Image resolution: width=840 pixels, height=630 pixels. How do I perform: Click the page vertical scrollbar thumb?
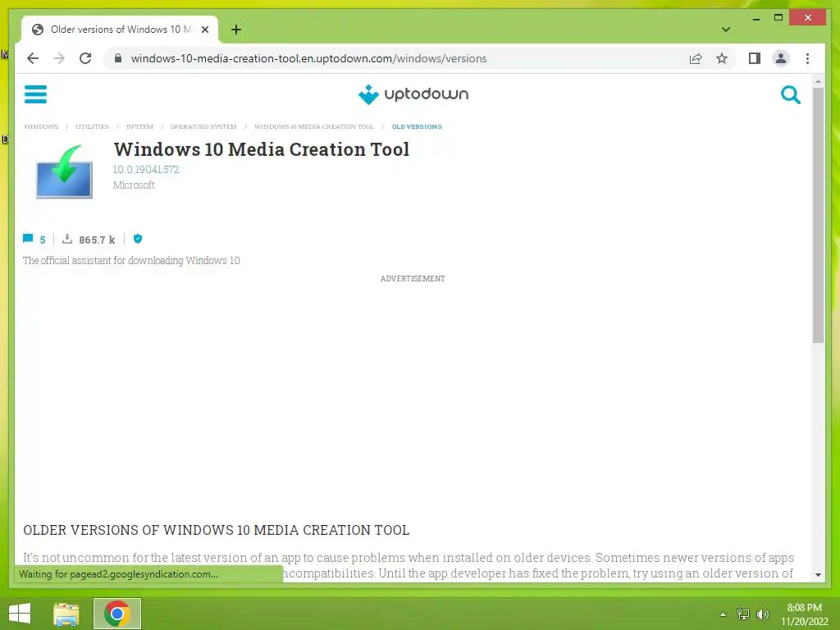[x=818, y=215]
